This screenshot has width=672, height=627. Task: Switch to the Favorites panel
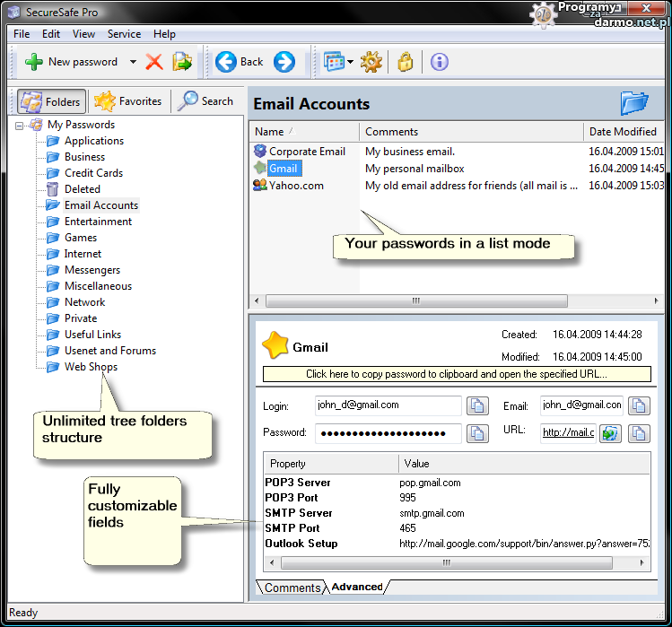(x=128, y=101)
